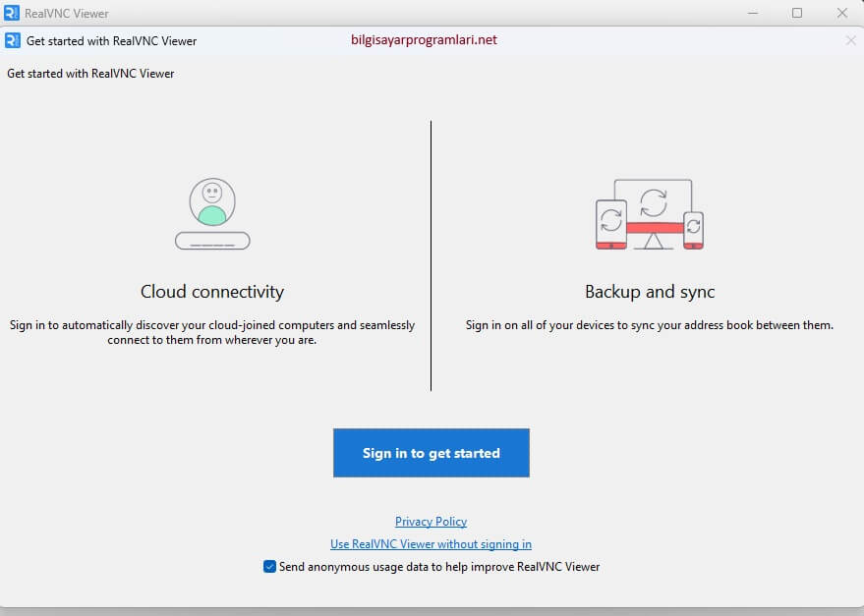The width and height of the screenshot is (864, 616).
Task: Click the 'Sign in on all of your devices' text
Action: pyautogui.click(x=650, y=325)
